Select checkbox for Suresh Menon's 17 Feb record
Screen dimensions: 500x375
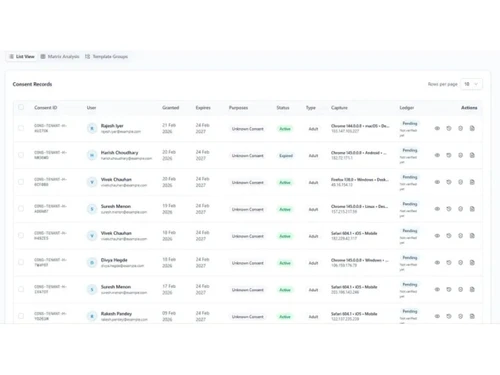(21, 289)
